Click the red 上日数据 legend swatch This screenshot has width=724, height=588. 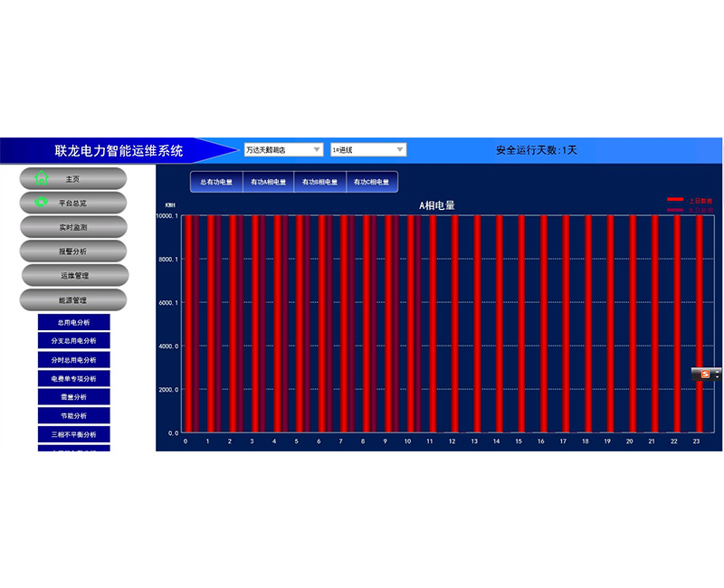coord(675,199)
